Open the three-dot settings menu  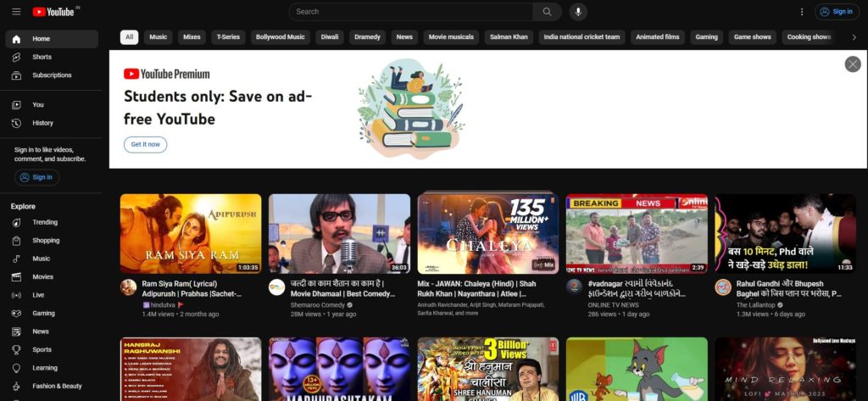[802, 12]
